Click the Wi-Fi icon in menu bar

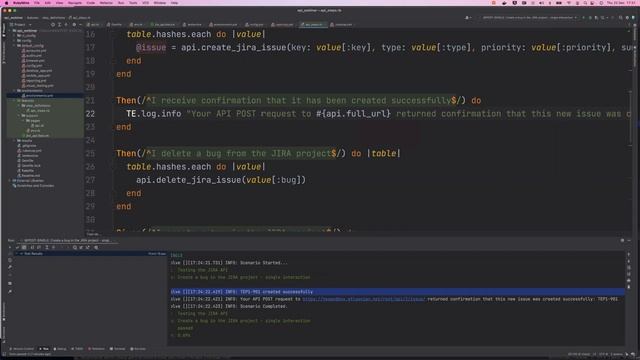569,3
